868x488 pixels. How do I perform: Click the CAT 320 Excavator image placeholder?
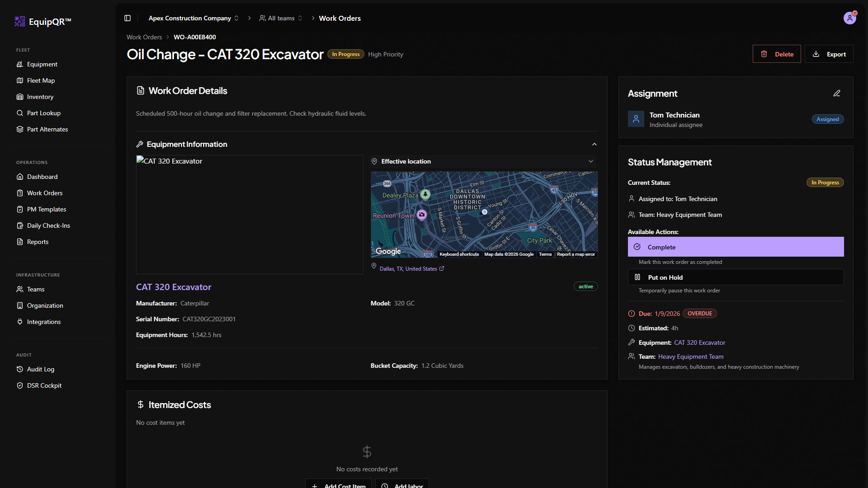click(250, 215)
